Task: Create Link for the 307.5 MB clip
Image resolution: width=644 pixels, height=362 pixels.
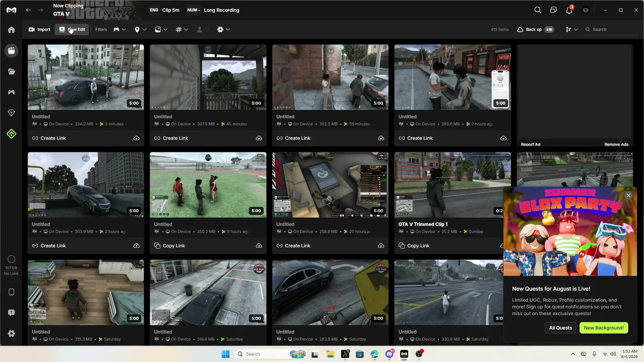Action: pyautogui.click(x=171, y=138)
